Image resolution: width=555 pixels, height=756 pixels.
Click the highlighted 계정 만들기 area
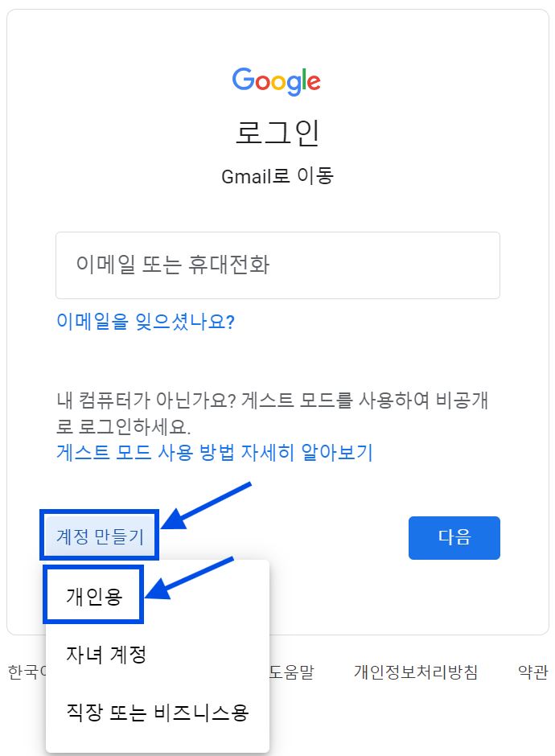[98, 535]
